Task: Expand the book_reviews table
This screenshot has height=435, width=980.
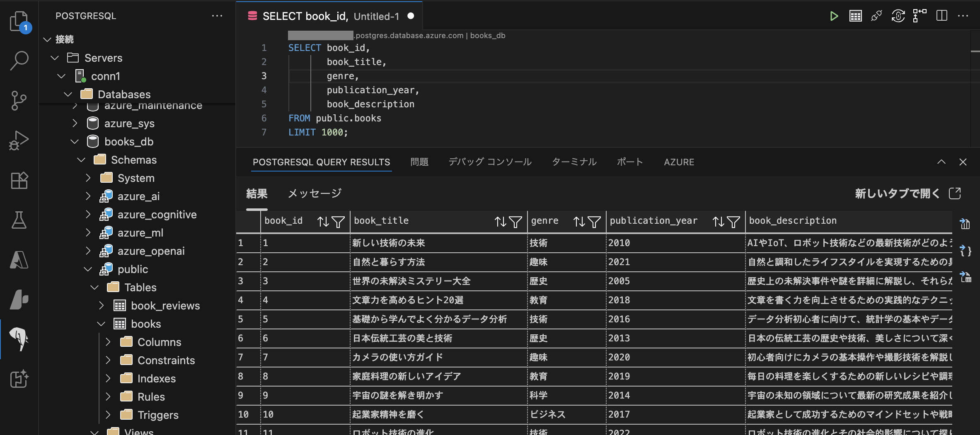Action: coord(101,305)
